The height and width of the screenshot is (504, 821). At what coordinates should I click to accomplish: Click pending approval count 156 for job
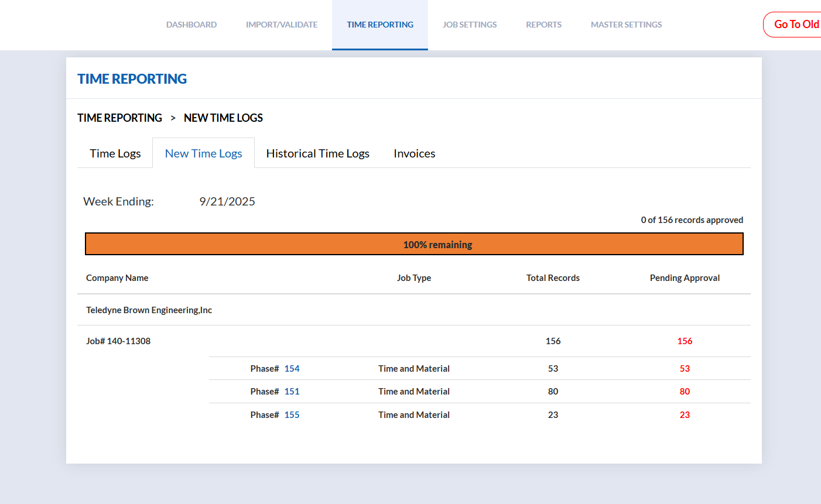685,341
